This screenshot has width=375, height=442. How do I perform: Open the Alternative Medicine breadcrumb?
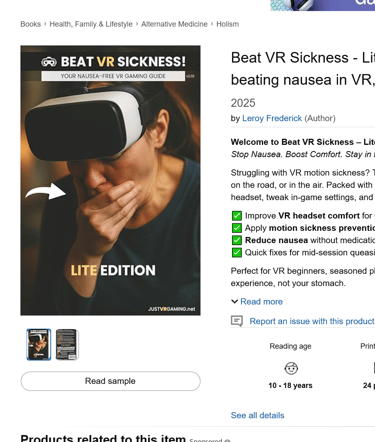click(174, 24)
